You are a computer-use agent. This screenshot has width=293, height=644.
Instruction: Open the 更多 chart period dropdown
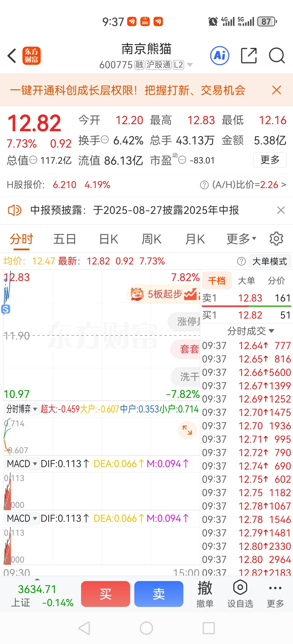[241, 239]
